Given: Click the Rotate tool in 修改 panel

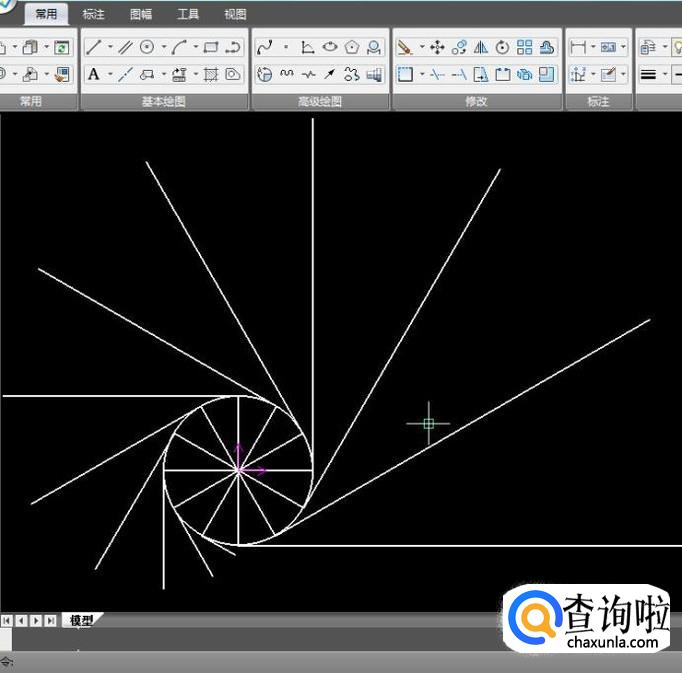Looking at the screenshot, I should (502, 47).
